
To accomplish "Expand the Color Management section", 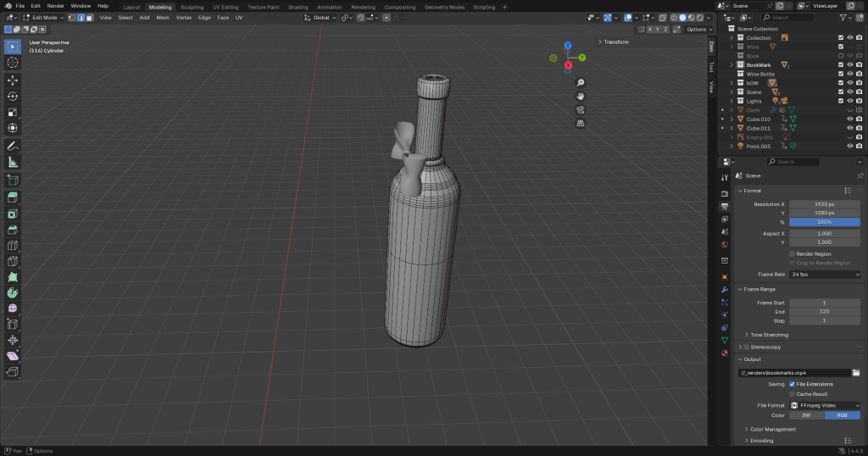I will pyautogui.click(x=774, y=429).
